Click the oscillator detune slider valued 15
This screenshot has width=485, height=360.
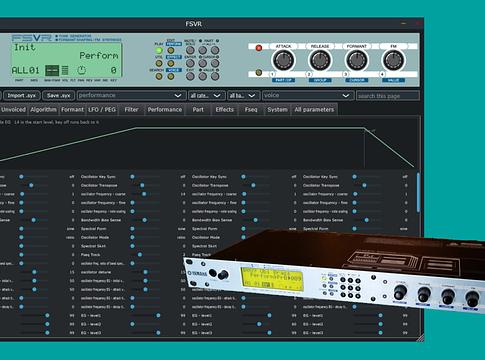pos(145,272)
